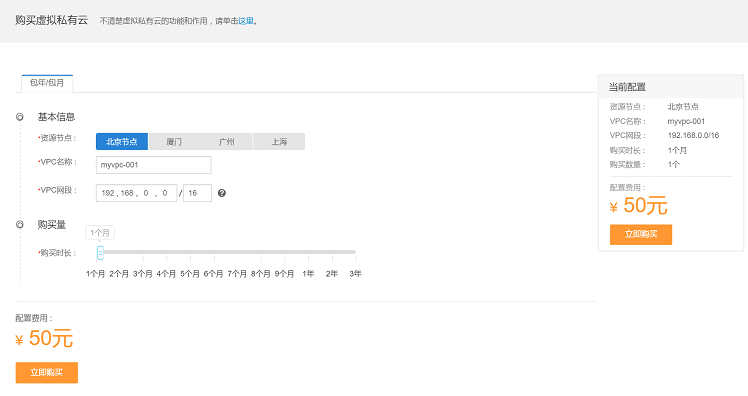The image size is (748, 396).
Task: Set duration to 3个月 on slider
Action: pos(143,273)
